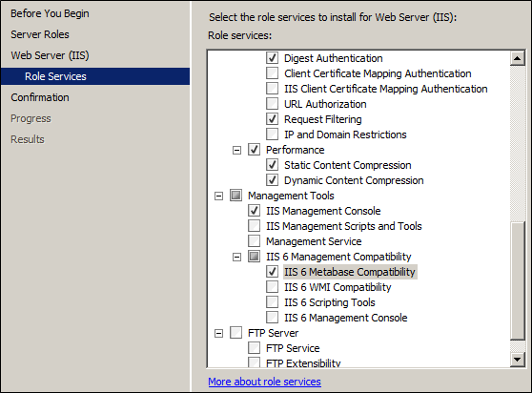Go to Server Roles step
The height and width of the screenshot is (393, 532).
coord(40,34)
